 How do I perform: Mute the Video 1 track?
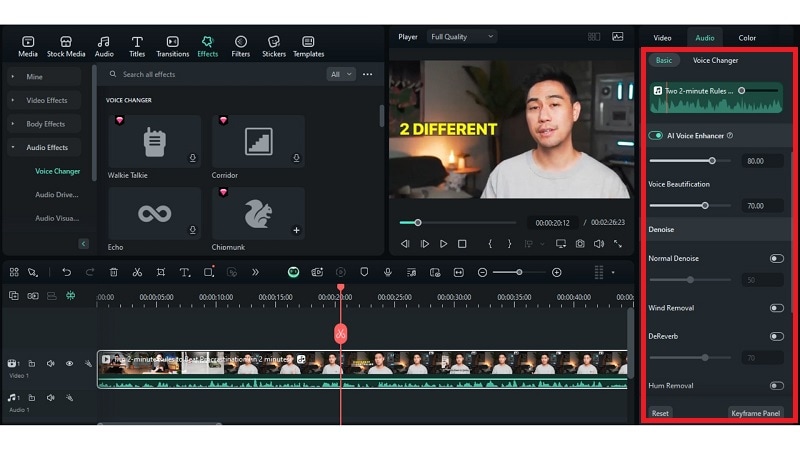51,364
